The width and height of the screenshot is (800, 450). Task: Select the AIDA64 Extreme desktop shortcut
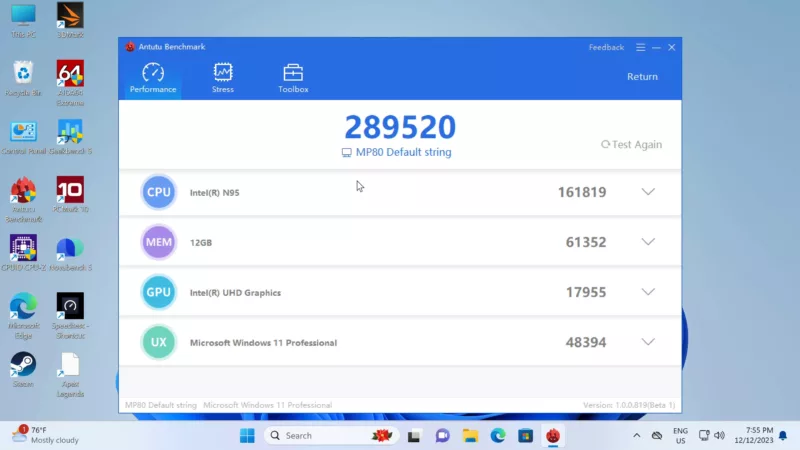click(x=70, y=83)
